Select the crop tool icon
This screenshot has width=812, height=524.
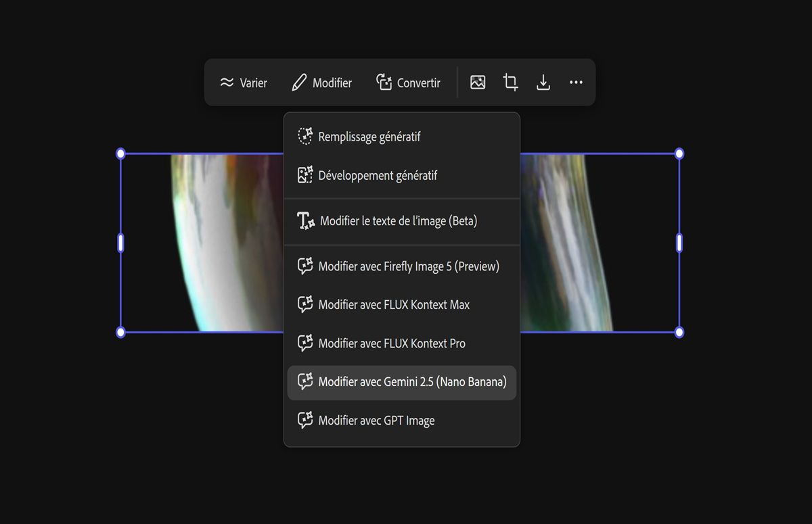point(510,82)
